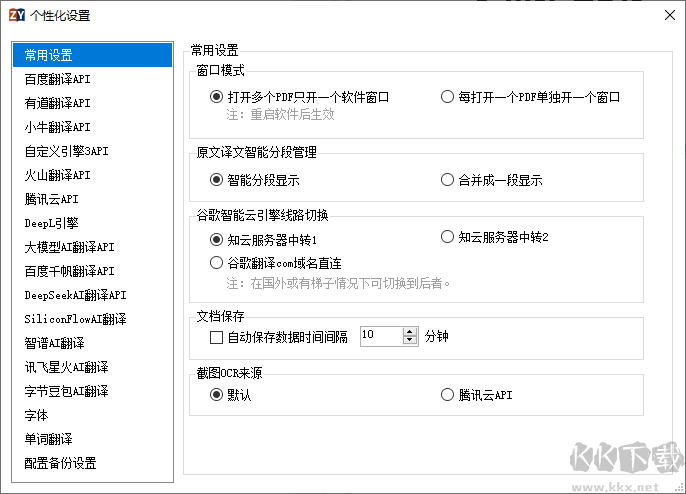
Task: Open 自定义引擎3API settings
Action: (x=93, y=151)
